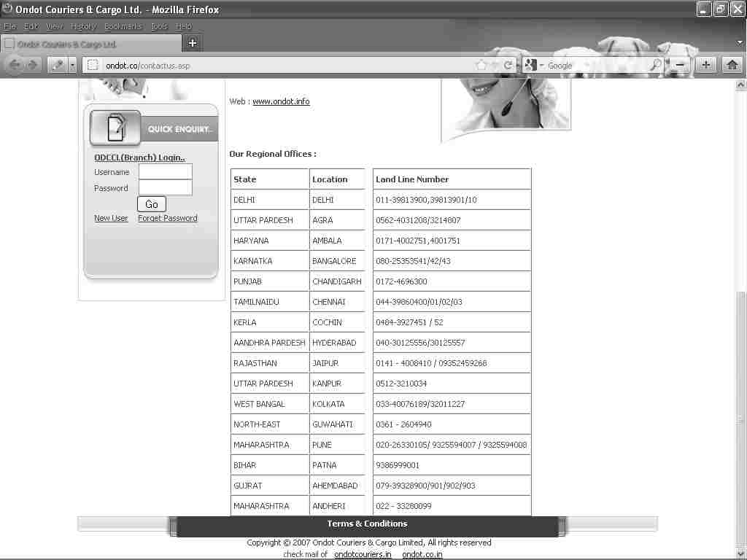
Task: Open the dropdown arrow beside the pencil tool
Action: click(73, 65)
